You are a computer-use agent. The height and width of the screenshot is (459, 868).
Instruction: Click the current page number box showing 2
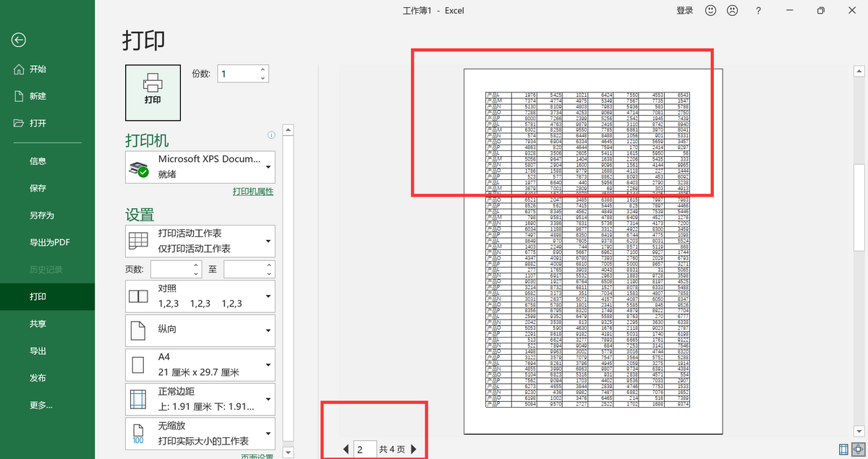(x=365, y=450)
